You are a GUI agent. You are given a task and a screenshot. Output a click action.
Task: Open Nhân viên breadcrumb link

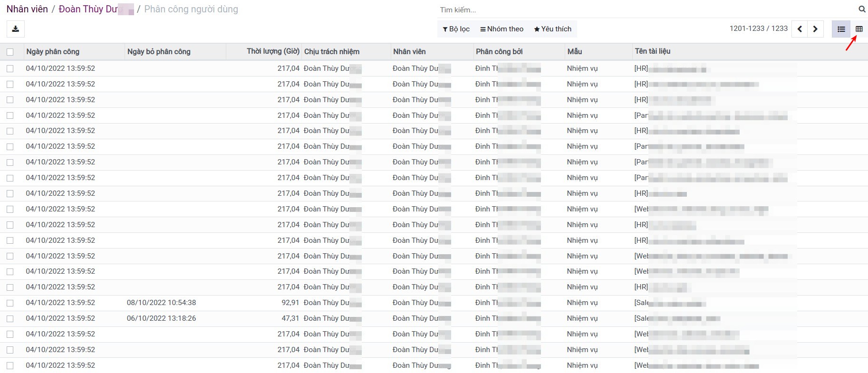[27, 9]
